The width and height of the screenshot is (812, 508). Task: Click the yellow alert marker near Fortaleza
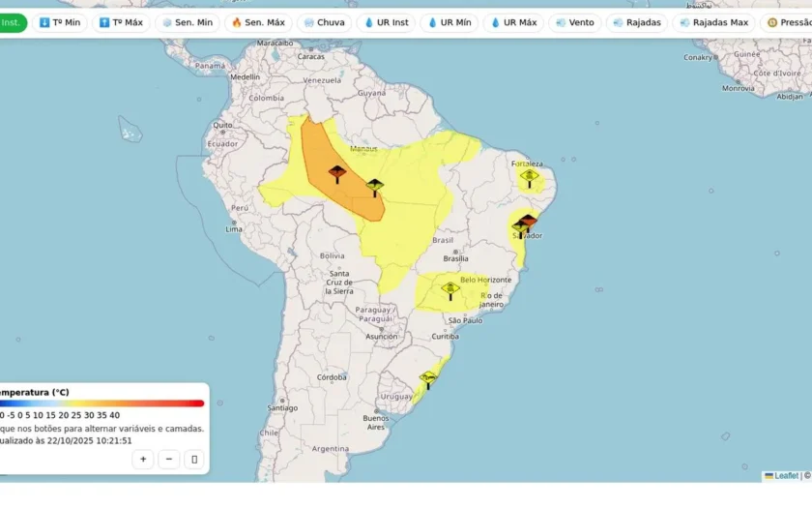(530, 178)
